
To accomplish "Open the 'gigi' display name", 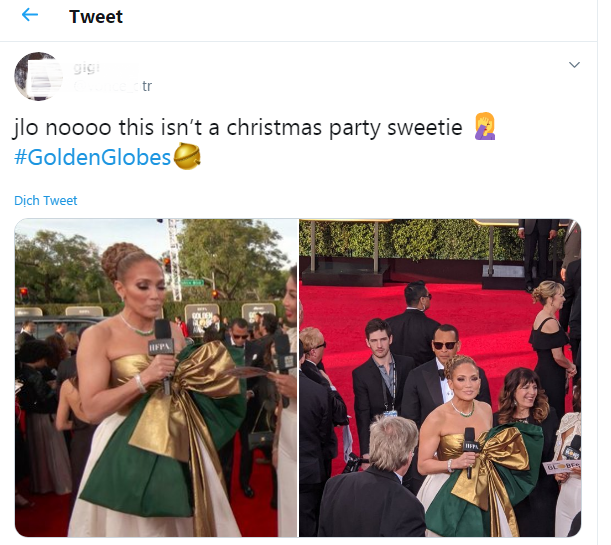I will [x=87, y=67].
